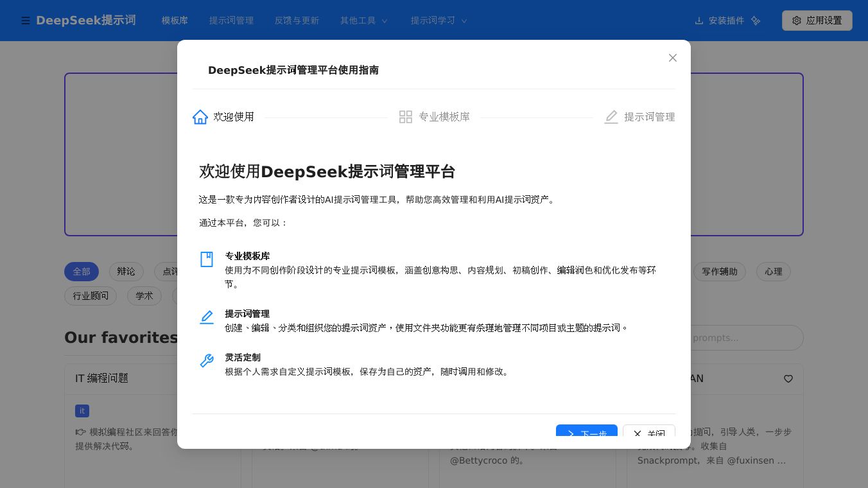Close the guide dialog with X icon
The height and width of the screenshot is (488, 868).
pos(673,58)
